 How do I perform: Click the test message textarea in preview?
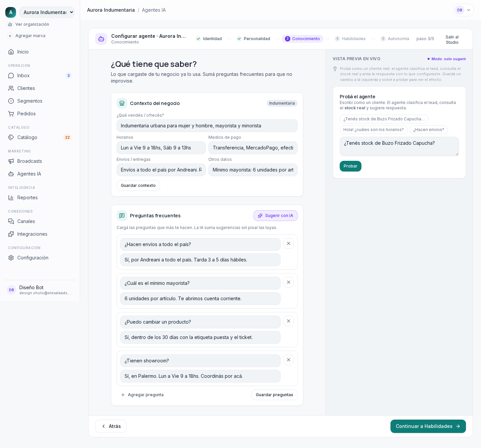399,146
